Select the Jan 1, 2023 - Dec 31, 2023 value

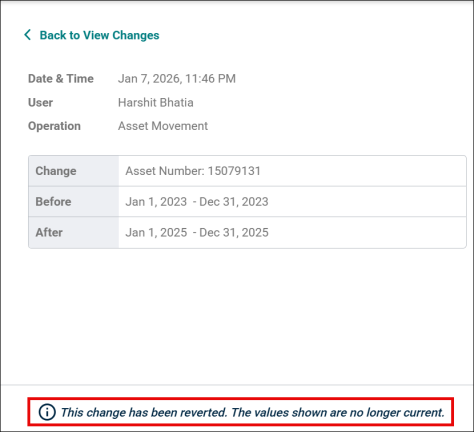coord(197,202)
